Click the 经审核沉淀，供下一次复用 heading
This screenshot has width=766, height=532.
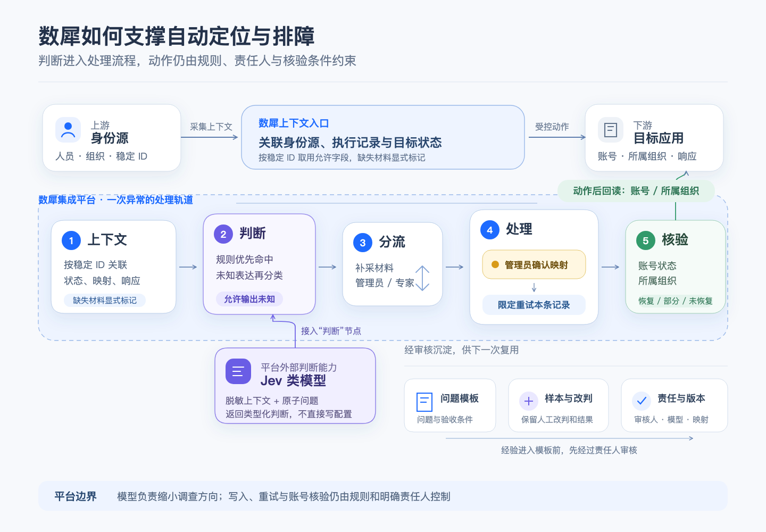462,350
